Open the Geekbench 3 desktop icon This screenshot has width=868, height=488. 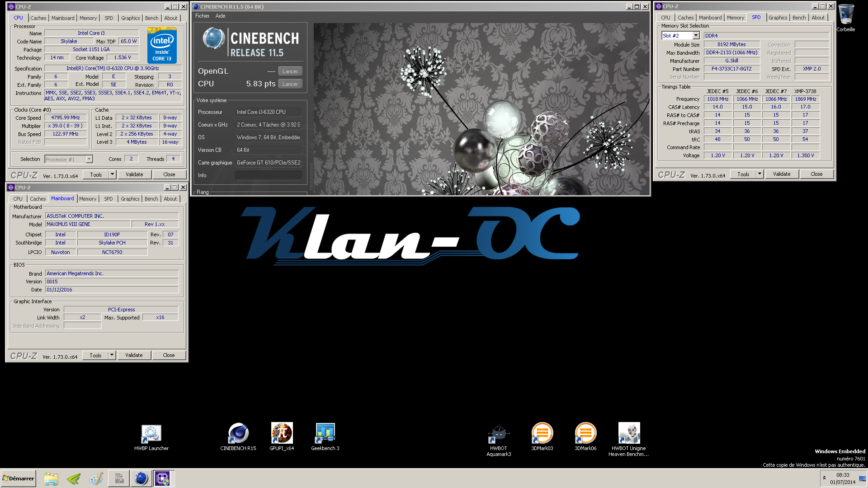[325, 437]
